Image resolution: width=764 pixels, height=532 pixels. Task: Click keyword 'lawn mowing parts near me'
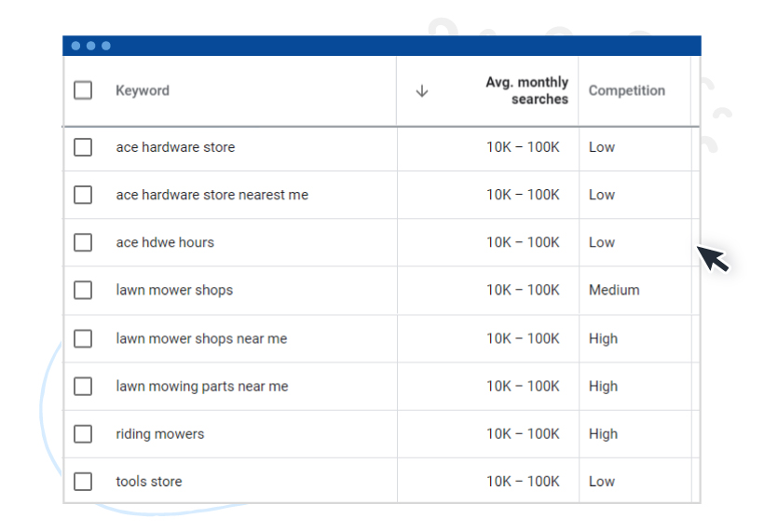tap(202, 387)
